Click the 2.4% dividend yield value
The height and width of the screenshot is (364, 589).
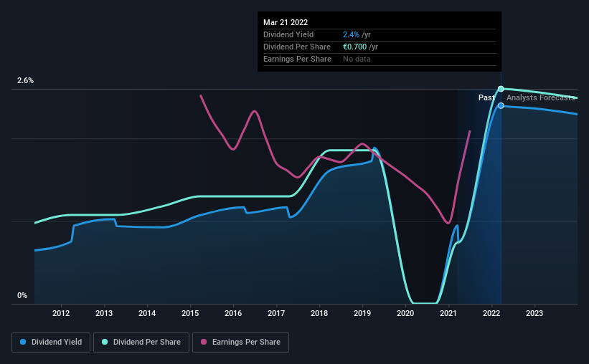point(351,34)
